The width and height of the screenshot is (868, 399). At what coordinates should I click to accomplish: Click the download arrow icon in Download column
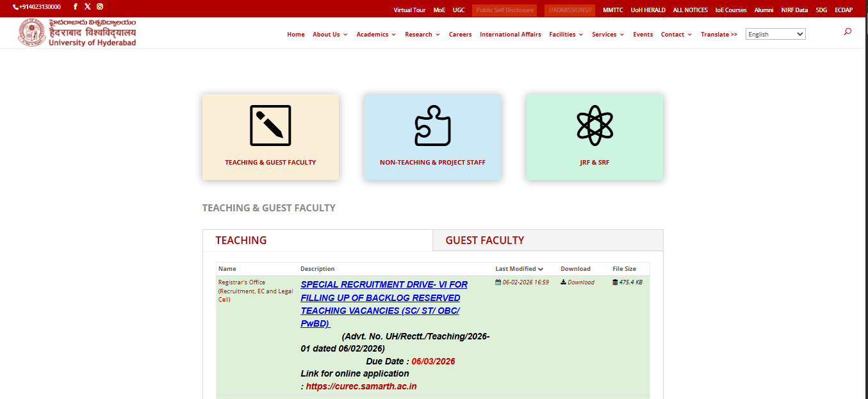[562, 282]
